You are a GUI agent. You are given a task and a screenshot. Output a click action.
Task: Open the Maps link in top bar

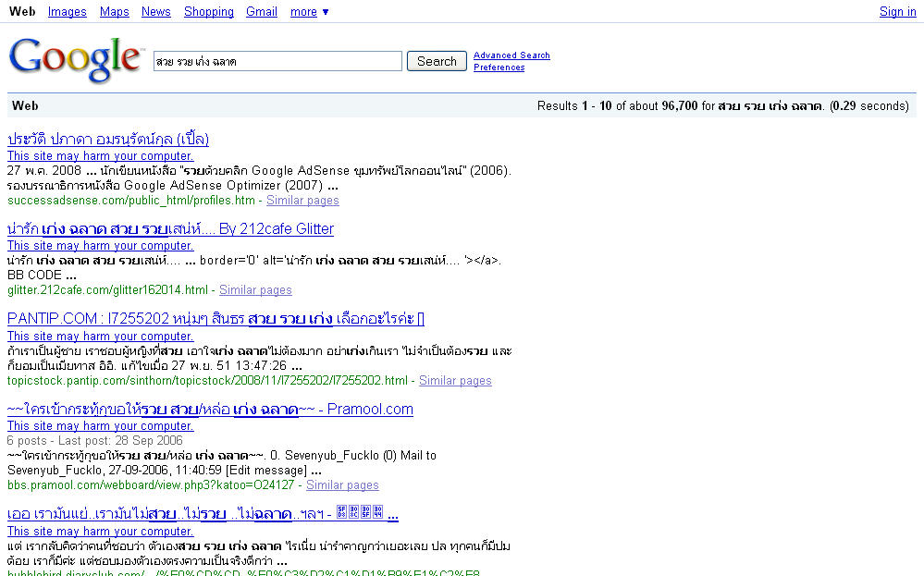coord(115,12)
